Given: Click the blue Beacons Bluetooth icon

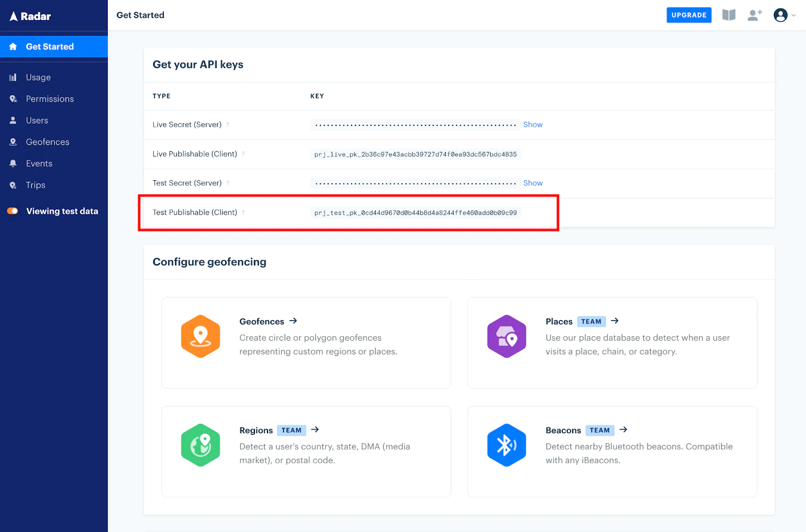Looking at the screenshot, I should coord(506,445).
